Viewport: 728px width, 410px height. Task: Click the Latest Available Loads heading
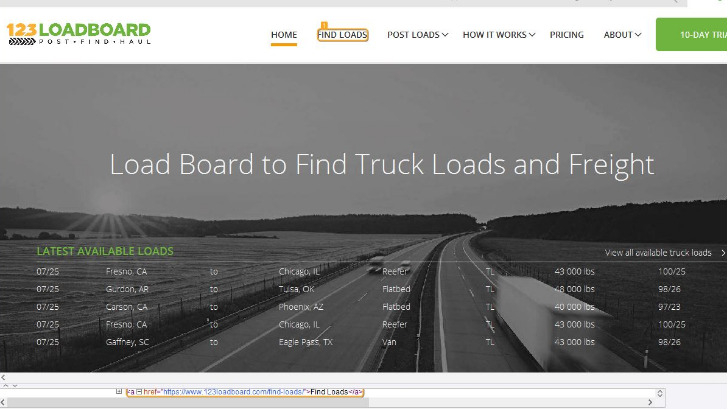pyautogui.click(x=105, y=251)
